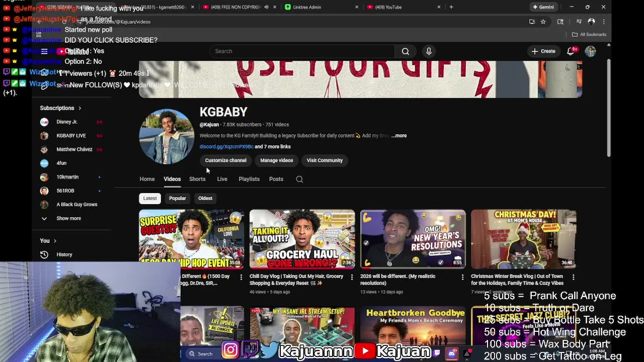Open the YouTube account avatar menu

pyautogui.click(x=590, y=51)
